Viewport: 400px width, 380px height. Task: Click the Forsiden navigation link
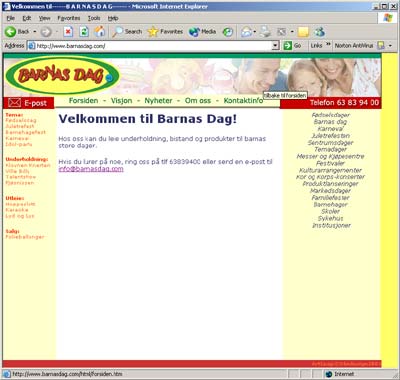[x=83, y=101]
